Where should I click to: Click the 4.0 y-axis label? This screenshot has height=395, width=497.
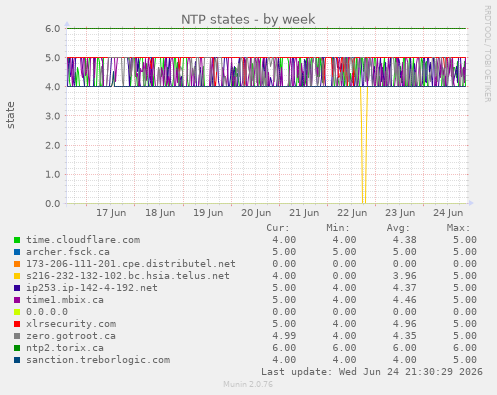pos(53,87)
